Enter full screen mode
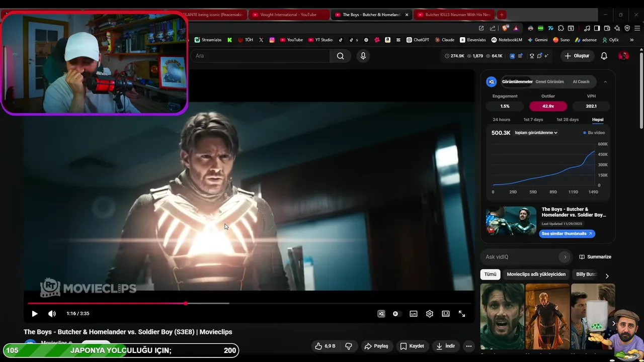Screen dimensions: 644x362 pos(462,314)
